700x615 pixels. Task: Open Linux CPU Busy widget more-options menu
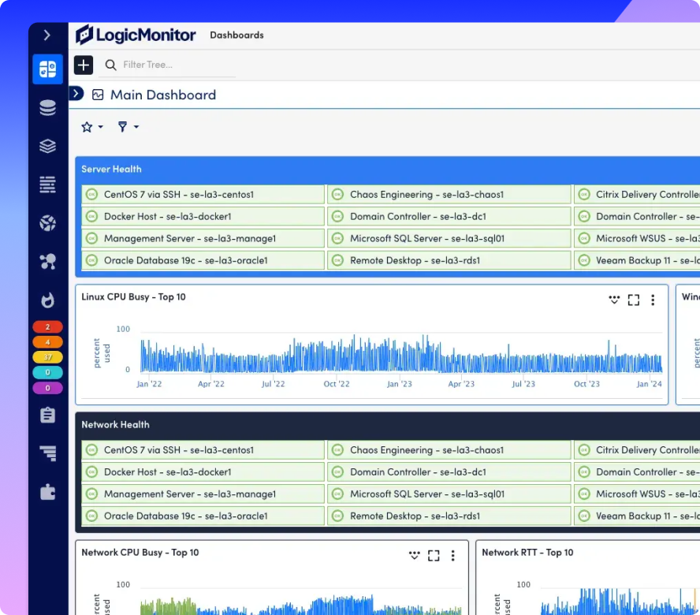coord(653,300)
